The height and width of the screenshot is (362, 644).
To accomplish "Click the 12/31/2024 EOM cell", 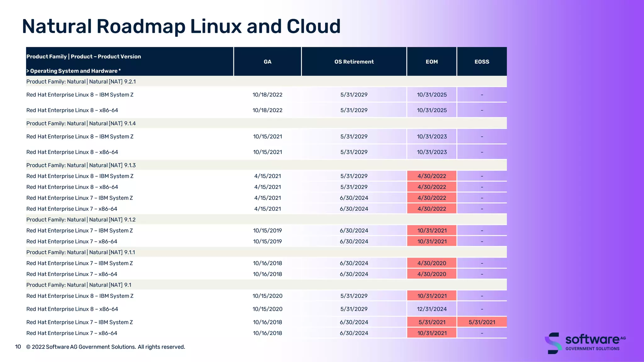I will (431, 309).
